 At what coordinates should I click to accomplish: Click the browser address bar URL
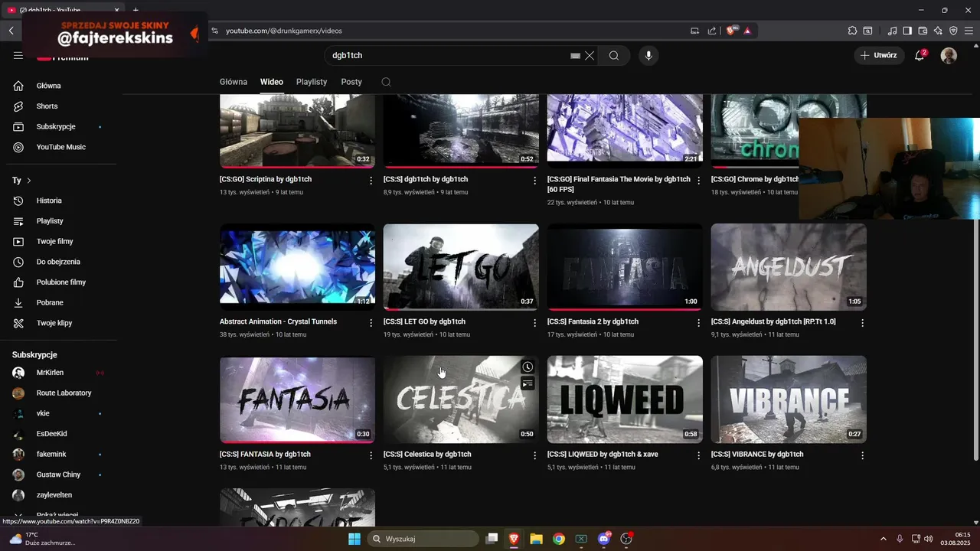pyautogui.click(x=284, y=31)
